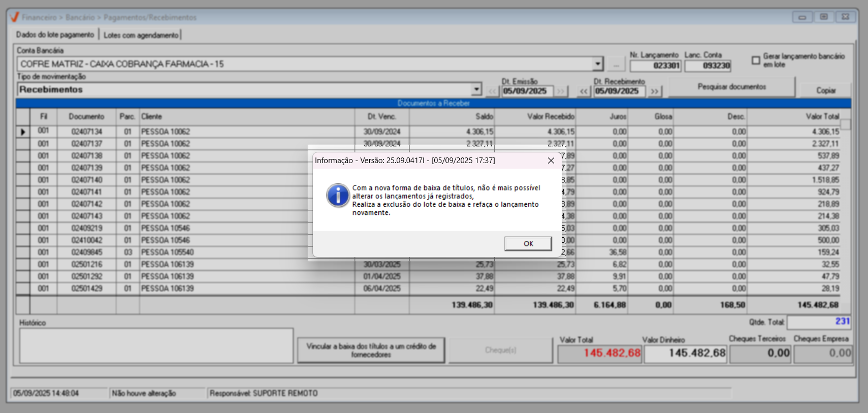This screenshot has width=868, height=413.
Task: Click next-date arrows after Dt. Recebimento
Action: coord(655,91)
